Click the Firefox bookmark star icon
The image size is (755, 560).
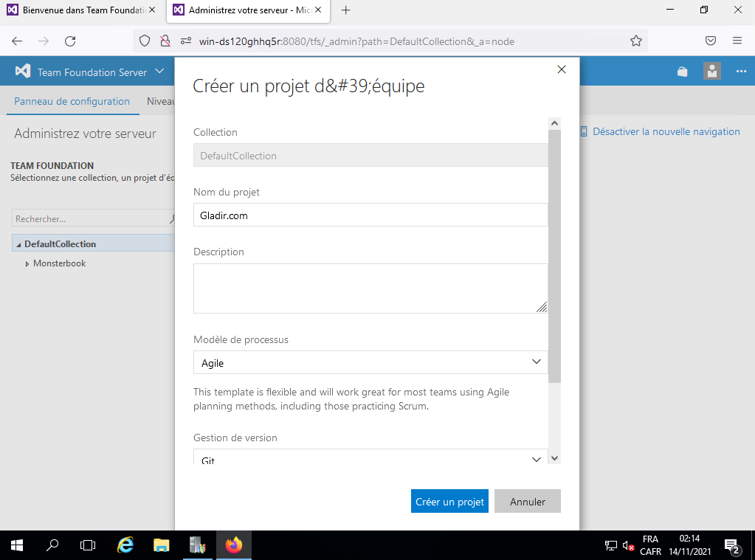[635, 41]
